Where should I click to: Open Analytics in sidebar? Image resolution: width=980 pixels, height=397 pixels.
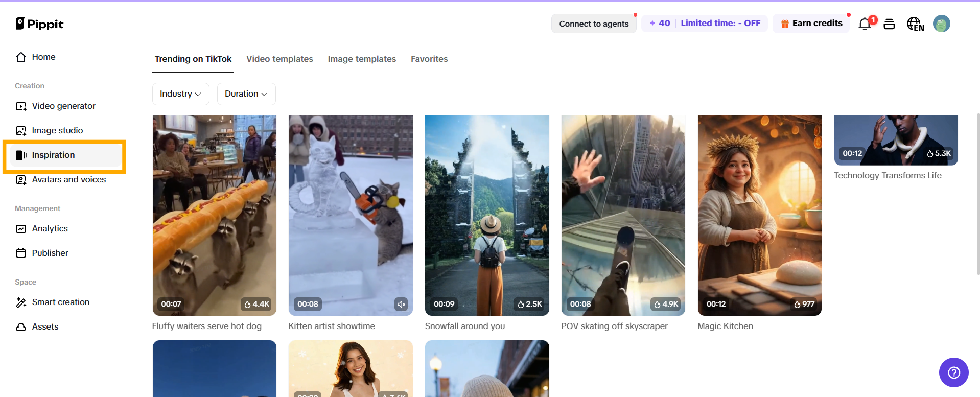coord(65,228)
